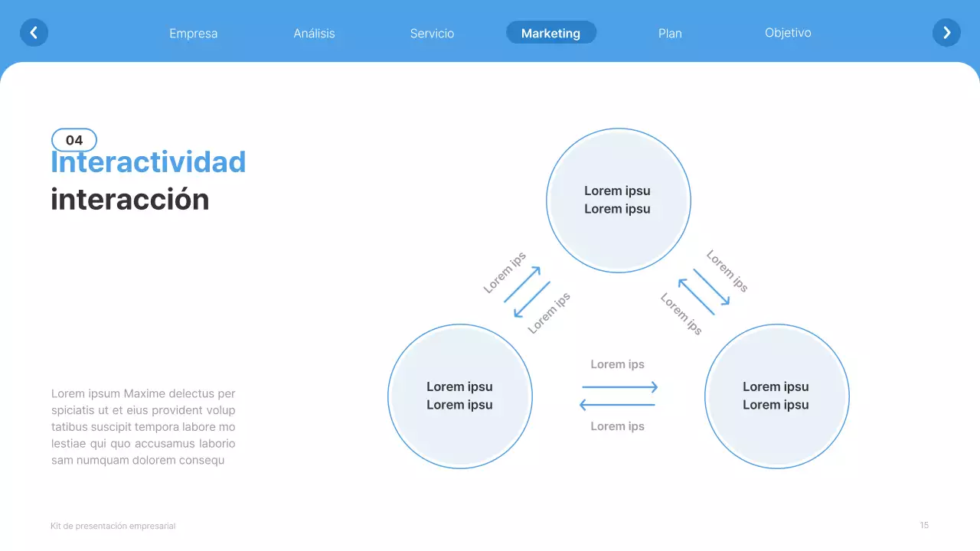Click the Kit de presentación empresarial footer
This screenshot has height=551, width=980.
tap(113, 526)
